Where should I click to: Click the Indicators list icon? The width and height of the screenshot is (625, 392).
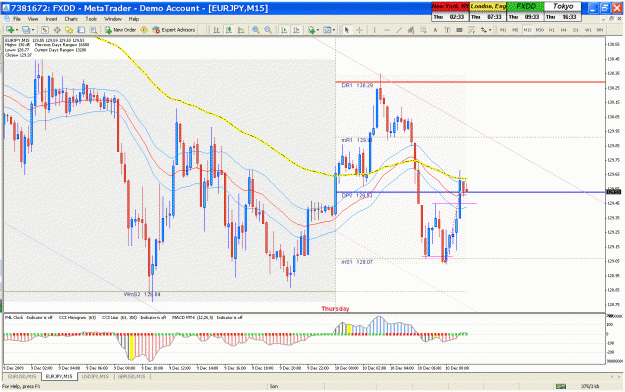point(311,30)
